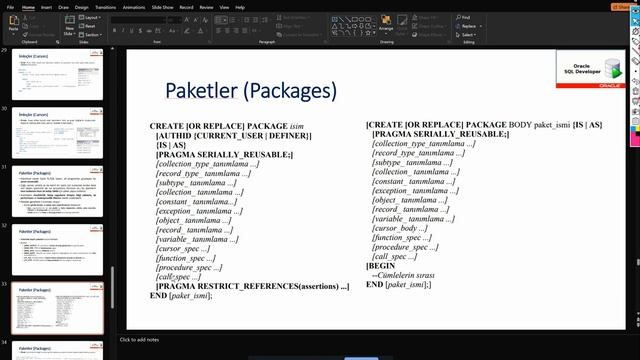
Task: Click the Paketler (Packages) slide title
Action: coord(251,91)
